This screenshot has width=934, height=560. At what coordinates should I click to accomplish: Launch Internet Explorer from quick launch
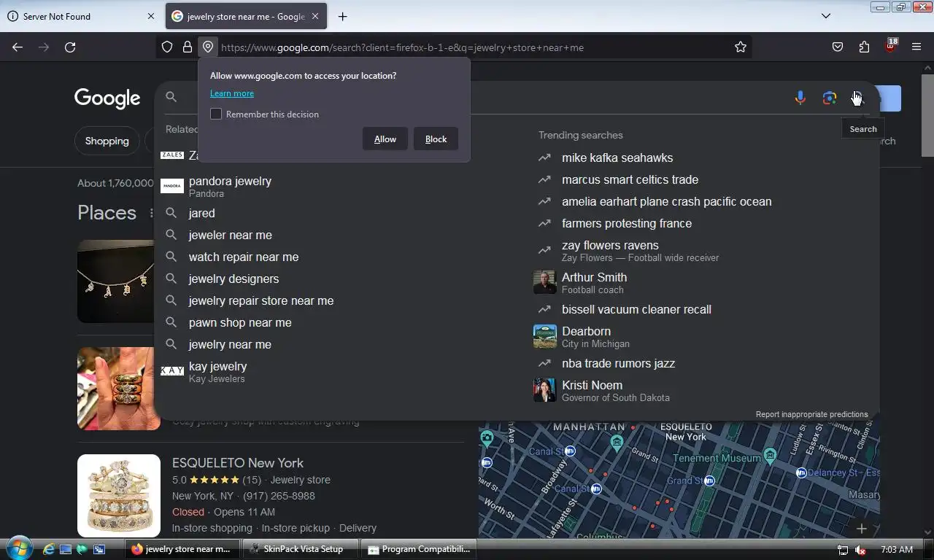click(x=49, y=549)
